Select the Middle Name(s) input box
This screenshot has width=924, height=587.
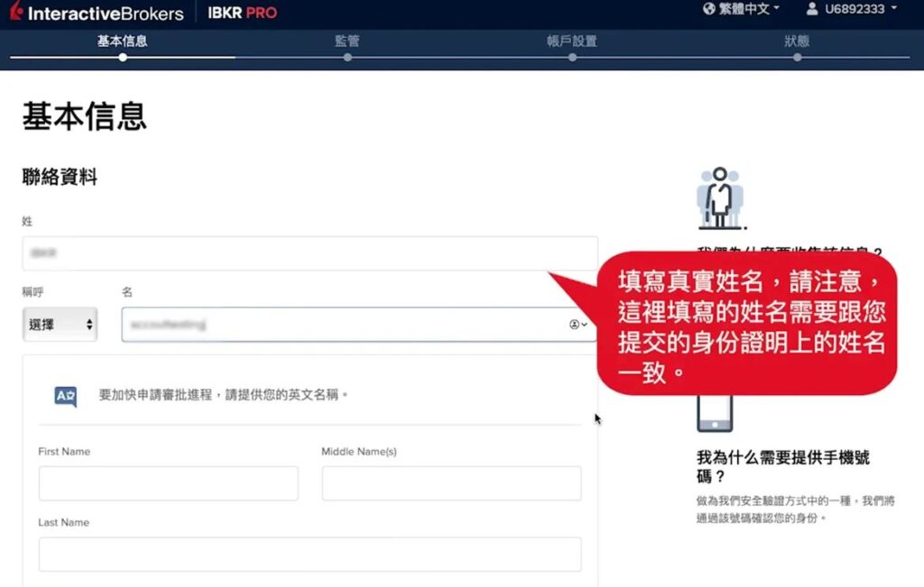click(451, 483)
